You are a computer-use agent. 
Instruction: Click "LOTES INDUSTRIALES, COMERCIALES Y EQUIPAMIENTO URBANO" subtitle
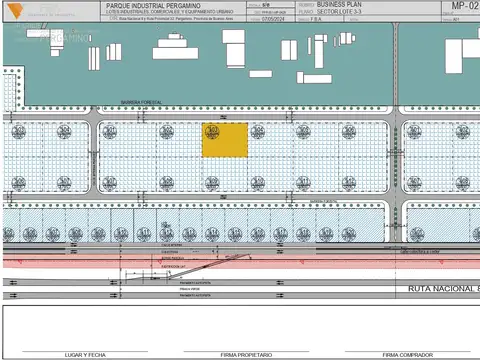[x=170, y=12]
